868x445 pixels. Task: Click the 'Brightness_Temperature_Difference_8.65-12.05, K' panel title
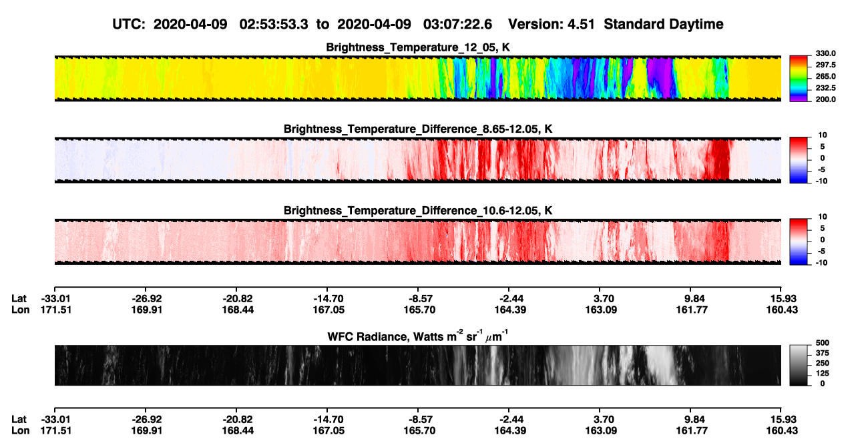(x=417, y=129)
